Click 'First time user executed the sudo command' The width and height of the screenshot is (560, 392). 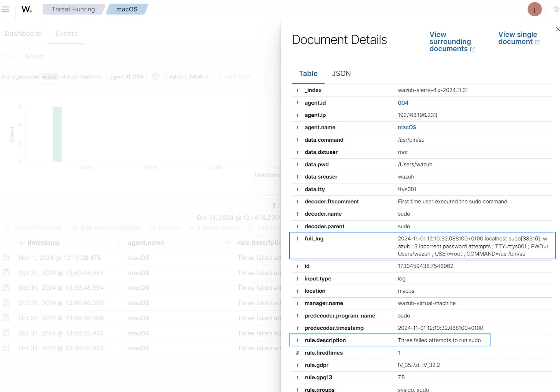(x=453, y=202)
